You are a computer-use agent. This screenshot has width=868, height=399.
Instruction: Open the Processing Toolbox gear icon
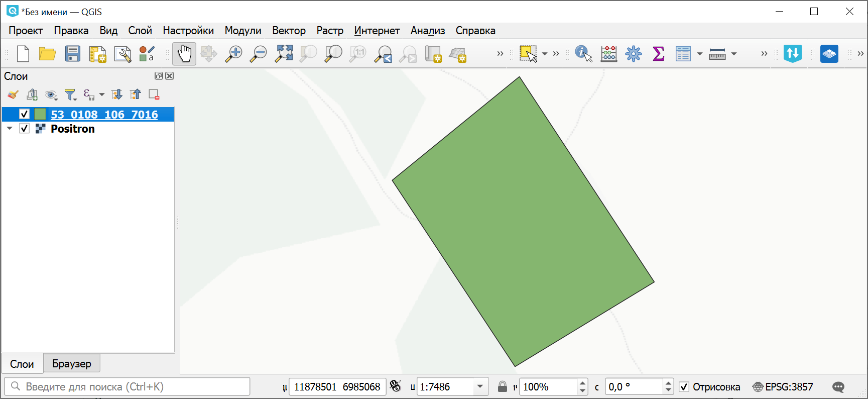(x=634, y=54)
